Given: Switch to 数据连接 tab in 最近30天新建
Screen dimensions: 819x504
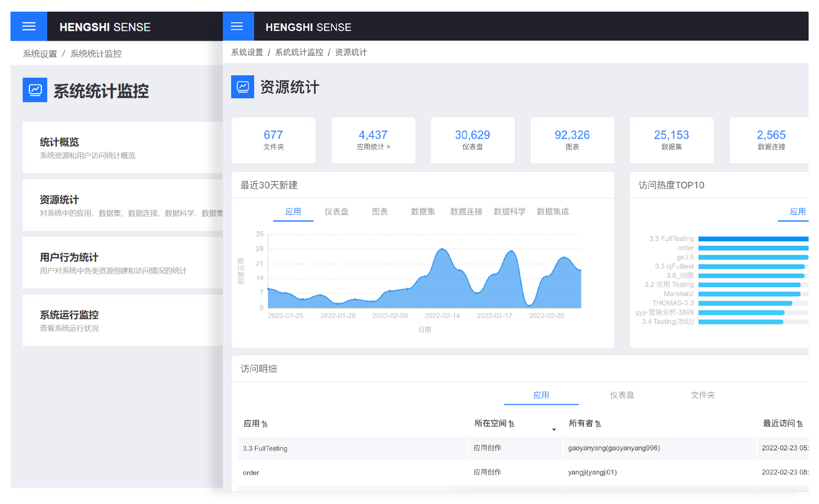Looking at the screenshot, I should (466, 212).
